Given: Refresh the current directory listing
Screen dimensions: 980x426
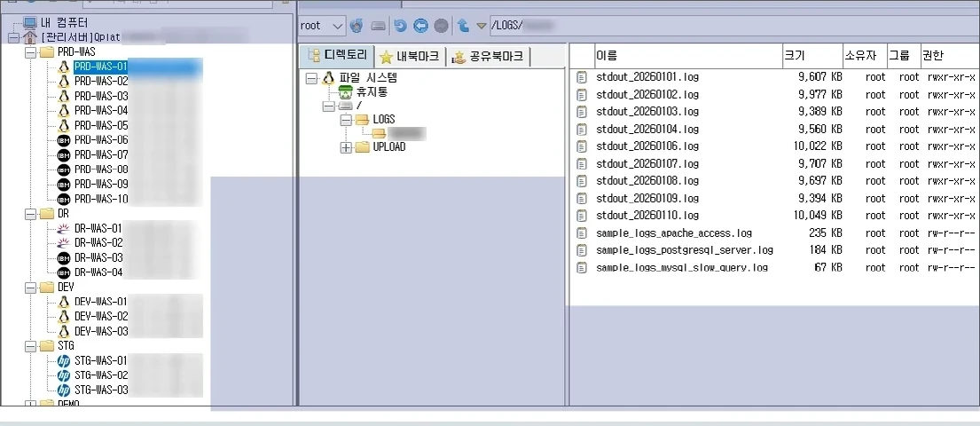Looking at the screenshot, I should click(401, 26).
